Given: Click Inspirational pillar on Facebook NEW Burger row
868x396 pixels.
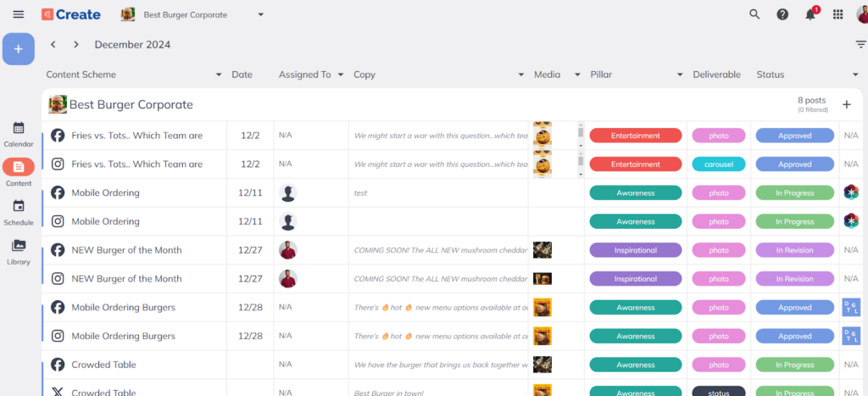Looking at the screenshot, I should (636, 250).
